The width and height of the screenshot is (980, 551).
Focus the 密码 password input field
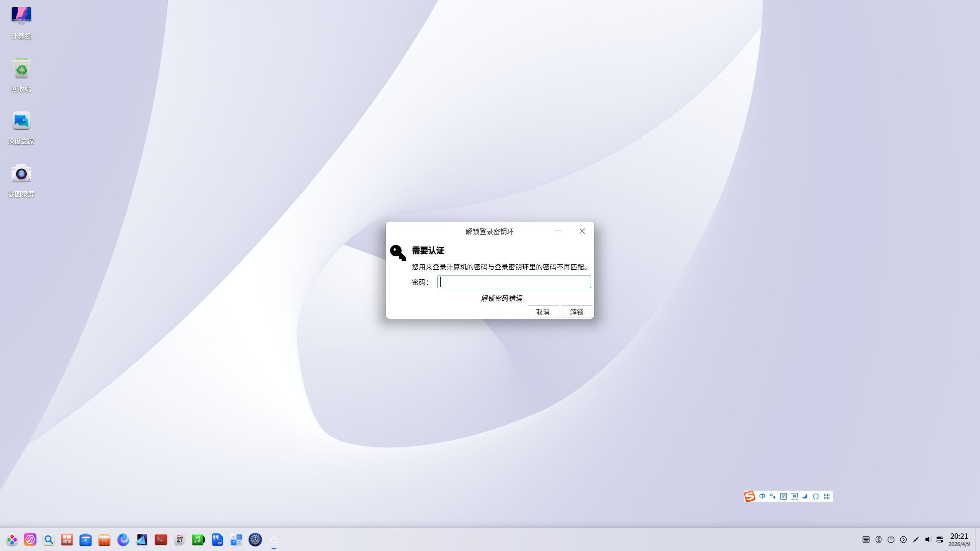pos(514,282)
